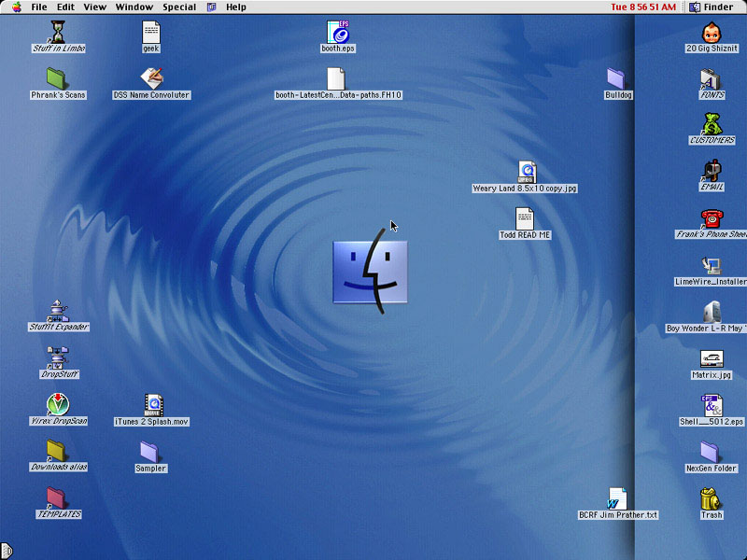Select the geek text document icon

coord(151,32)
